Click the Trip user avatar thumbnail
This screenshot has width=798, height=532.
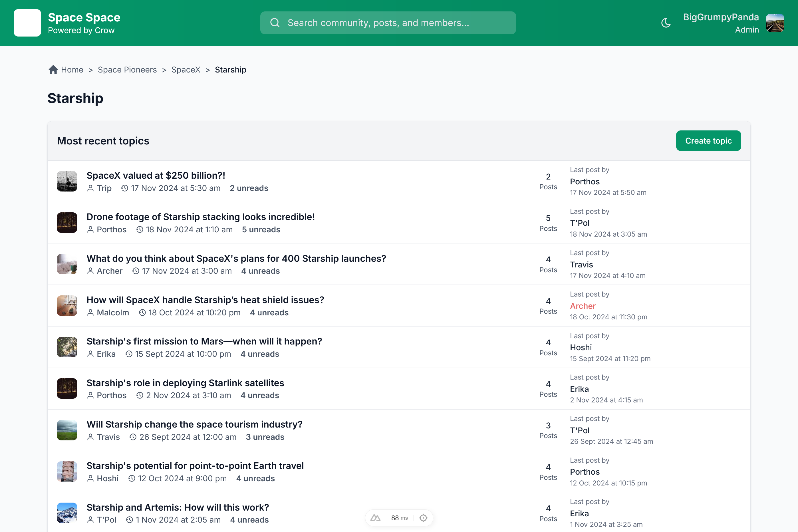pyautogui.click(x=67, y=181)
